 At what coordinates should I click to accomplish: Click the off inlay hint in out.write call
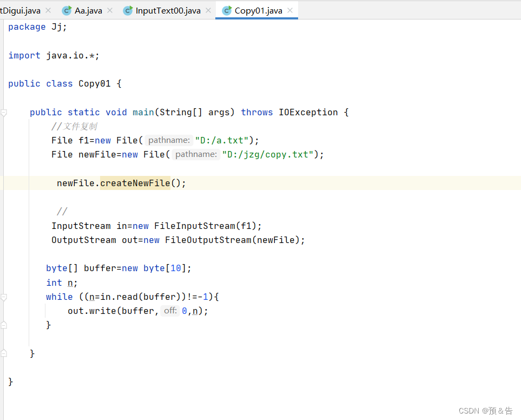point(169,310)
